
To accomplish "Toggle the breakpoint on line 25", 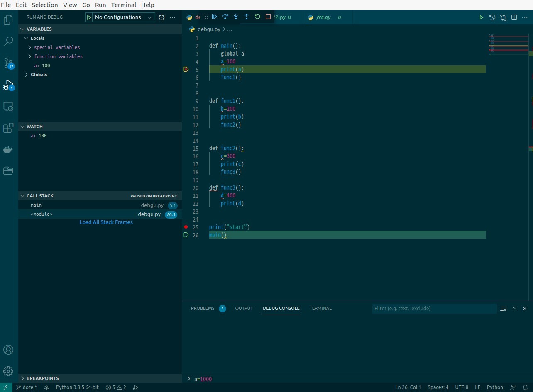I will coord(186,227).
